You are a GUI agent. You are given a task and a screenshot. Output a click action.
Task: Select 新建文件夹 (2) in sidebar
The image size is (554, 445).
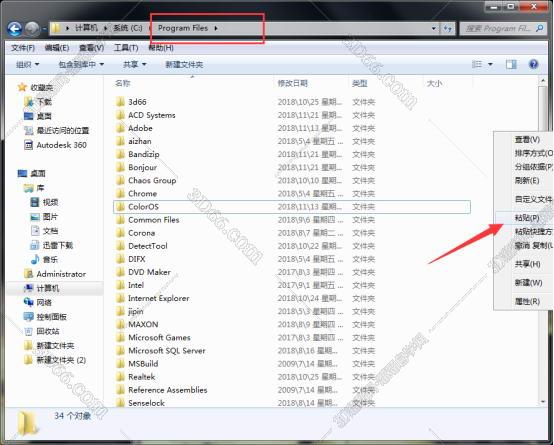click(61, 360)
